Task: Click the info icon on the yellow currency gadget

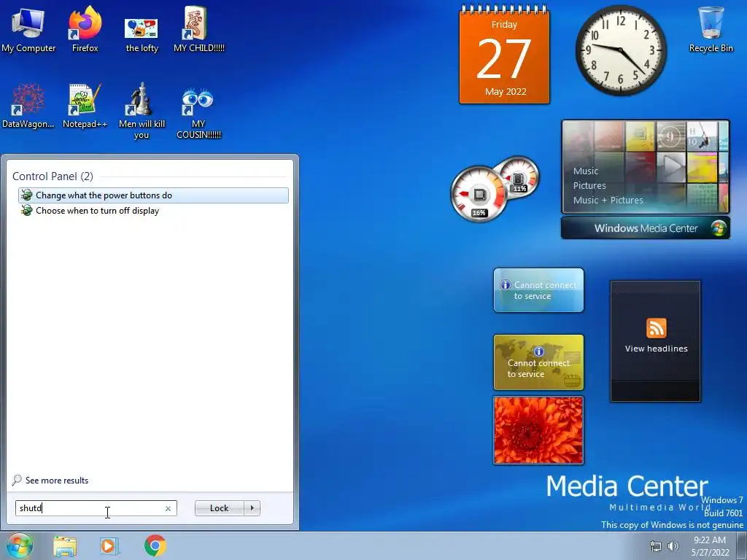Action: tap(538, 351)
